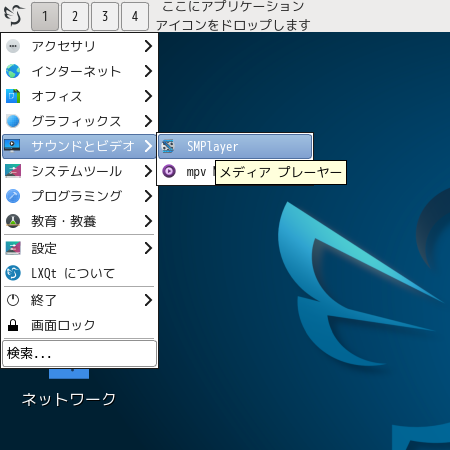Image resolution: width=450 pixels, height=450 pixels.
Task: Click the 検索 search field
Action: click(x=79, y=353)
